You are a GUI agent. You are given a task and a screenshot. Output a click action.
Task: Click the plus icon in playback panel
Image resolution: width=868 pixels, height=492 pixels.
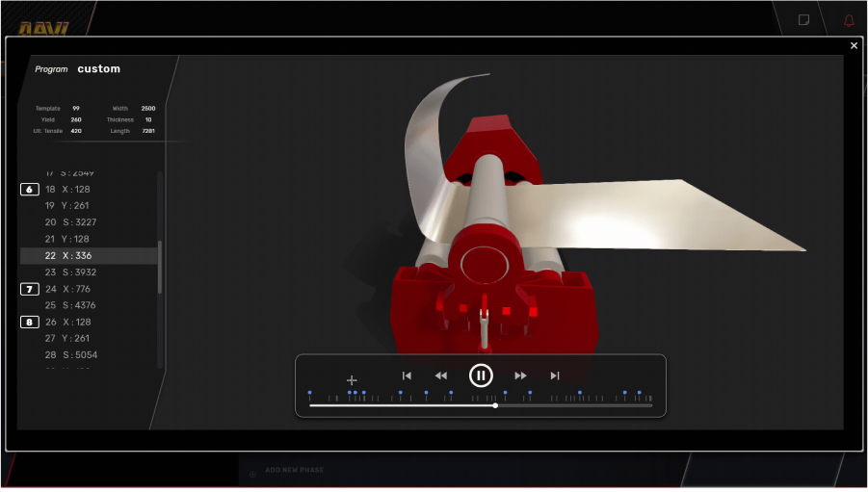[352, 380]
